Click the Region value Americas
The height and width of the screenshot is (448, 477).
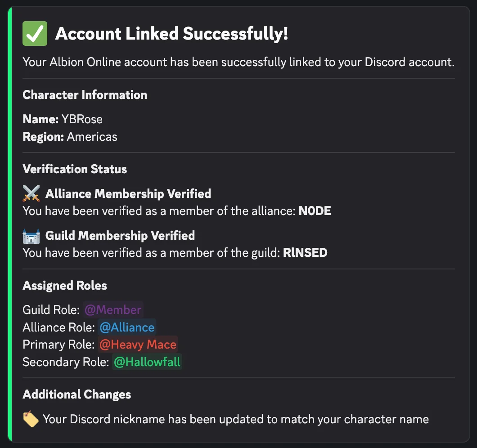[x=91, y=136]
